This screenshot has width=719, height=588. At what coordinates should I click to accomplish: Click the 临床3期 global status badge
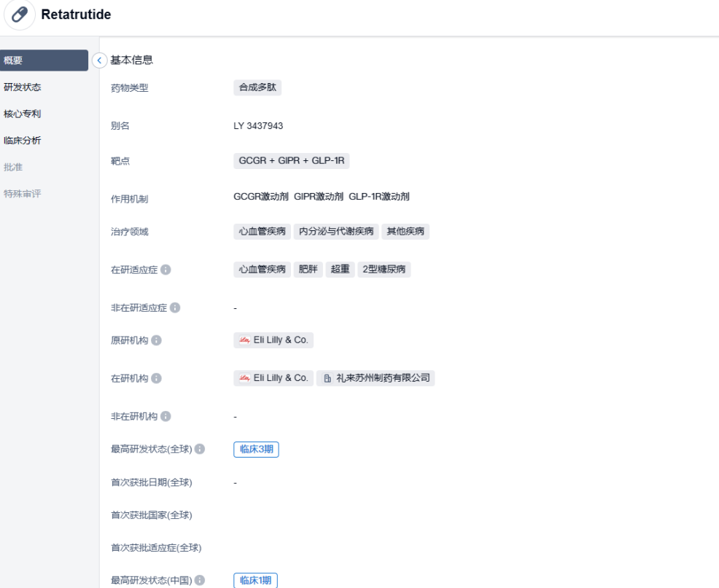[x=257, y=450]
